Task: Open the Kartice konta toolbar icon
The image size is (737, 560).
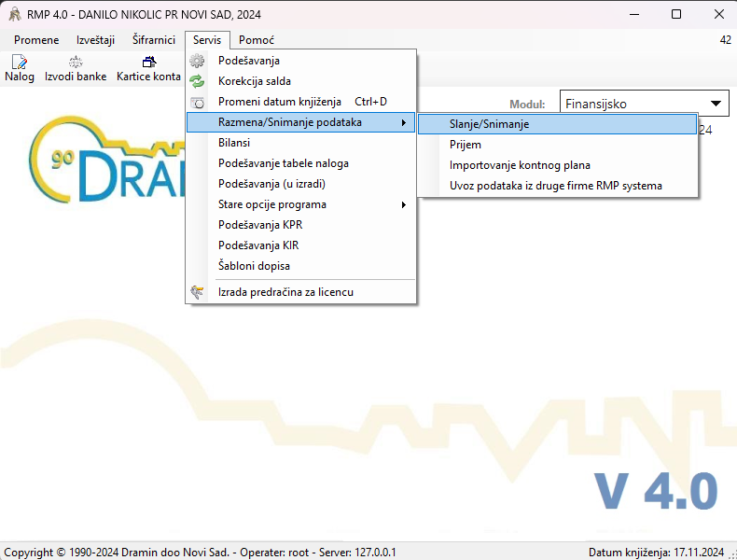Action: coord(148,69)
